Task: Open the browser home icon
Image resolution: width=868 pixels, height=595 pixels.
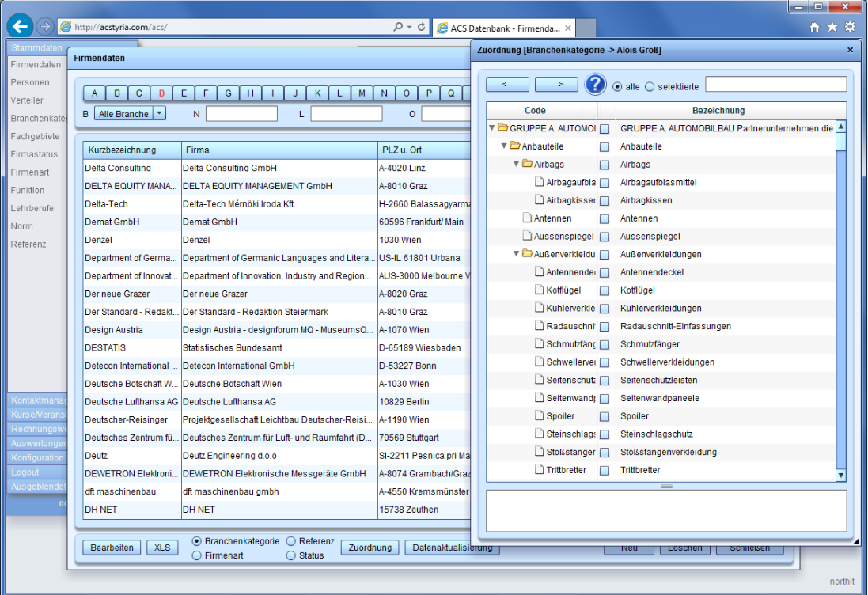Action: [x=814, y=27]
